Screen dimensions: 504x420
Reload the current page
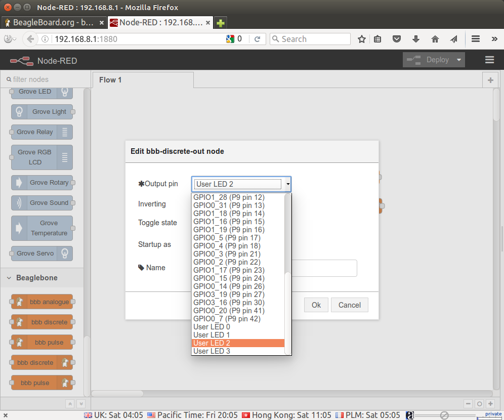point(257,39)
